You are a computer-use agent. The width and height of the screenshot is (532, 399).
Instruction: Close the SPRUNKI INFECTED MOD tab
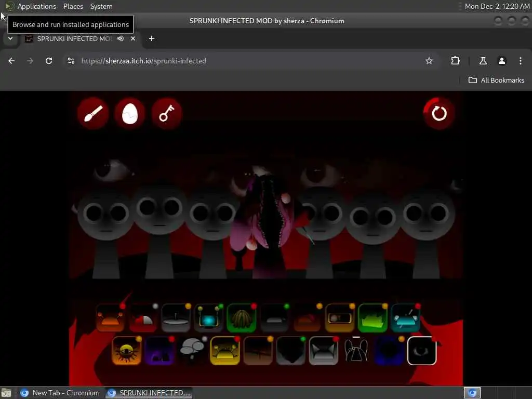(133, 38)
